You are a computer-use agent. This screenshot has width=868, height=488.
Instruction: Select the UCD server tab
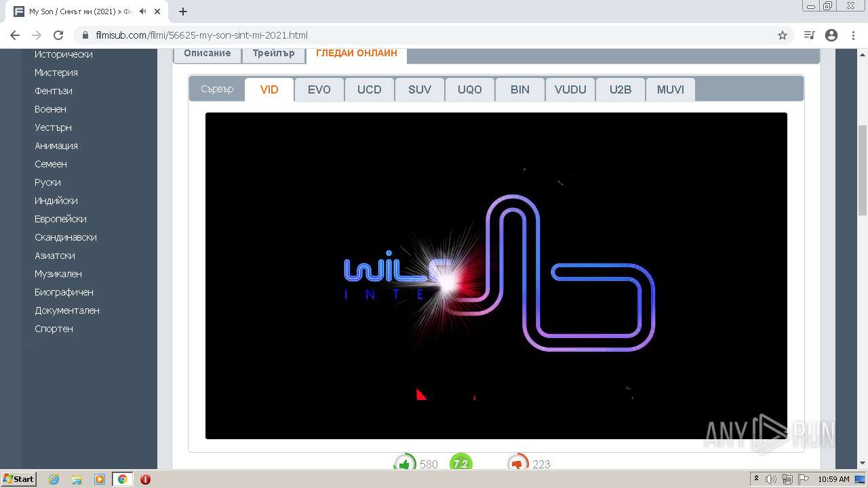[370, 89]
